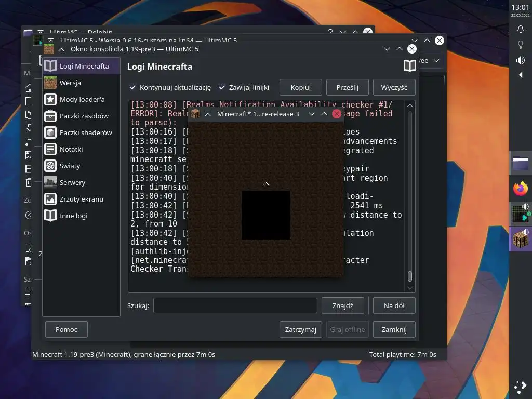
Task: Toggle keep-above pin on Minecraft window
Action: 208,114
